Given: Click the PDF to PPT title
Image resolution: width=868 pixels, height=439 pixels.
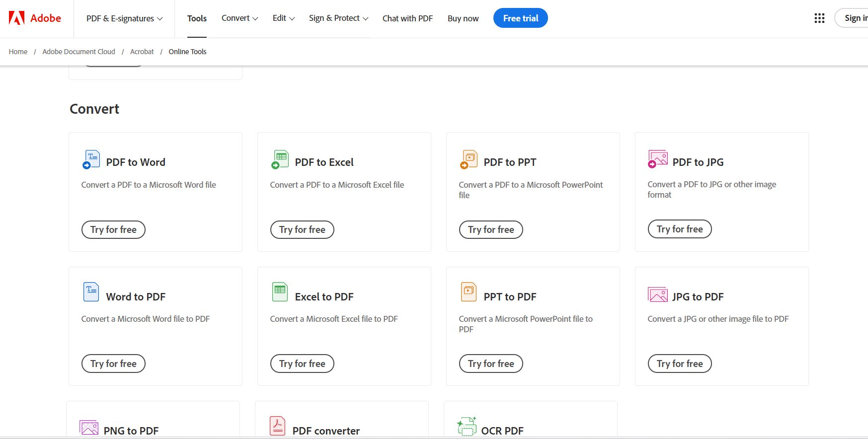Looking at the screenshot, I should pyautogui.click(x=510, y=162).
